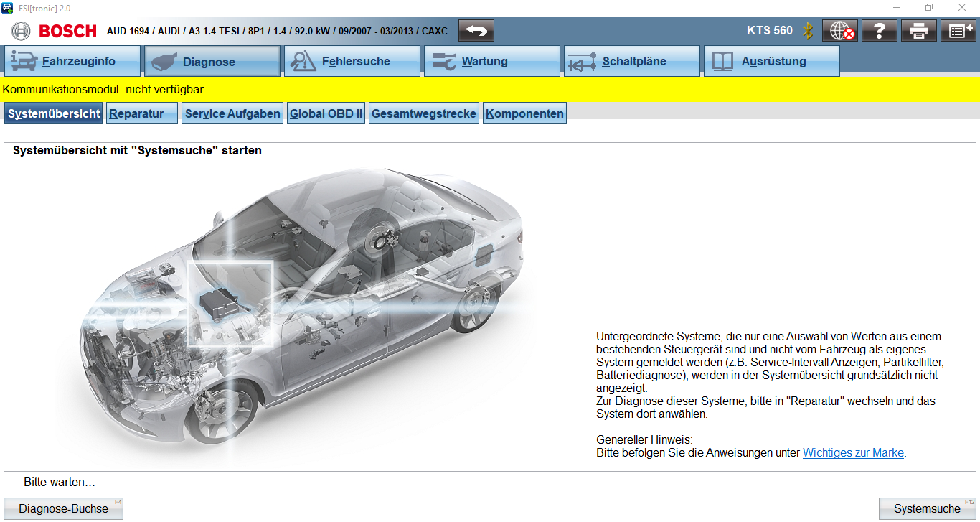Viewport: 980px width, 522px height.
Task: Open the Fahrzeuginfo tab
Action: tap(72, 62)
